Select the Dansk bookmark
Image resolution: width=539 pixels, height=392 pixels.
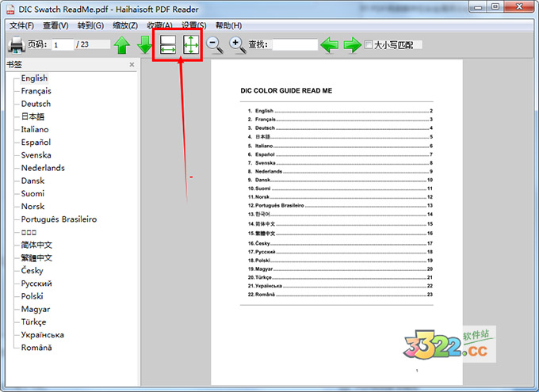coord(32,181)
